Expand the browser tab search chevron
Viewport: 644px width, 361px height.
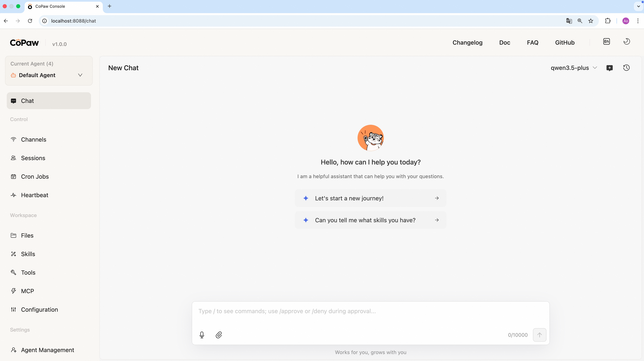click(638, 6)
